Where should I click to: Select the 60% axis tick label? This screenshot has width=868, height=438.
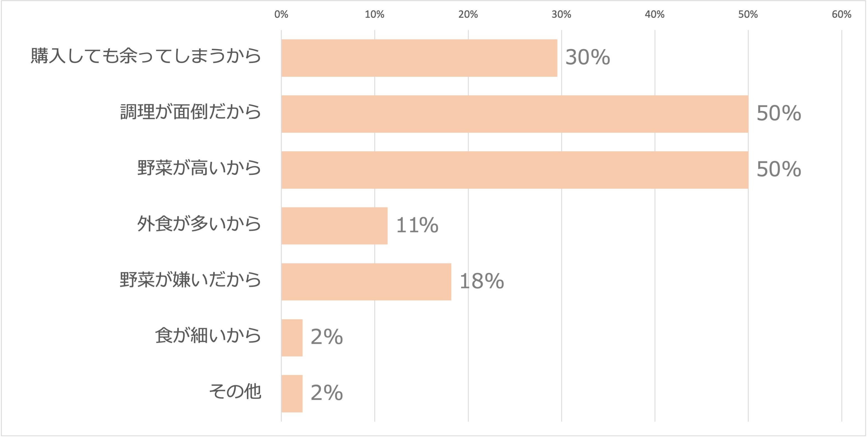(841, 14)
